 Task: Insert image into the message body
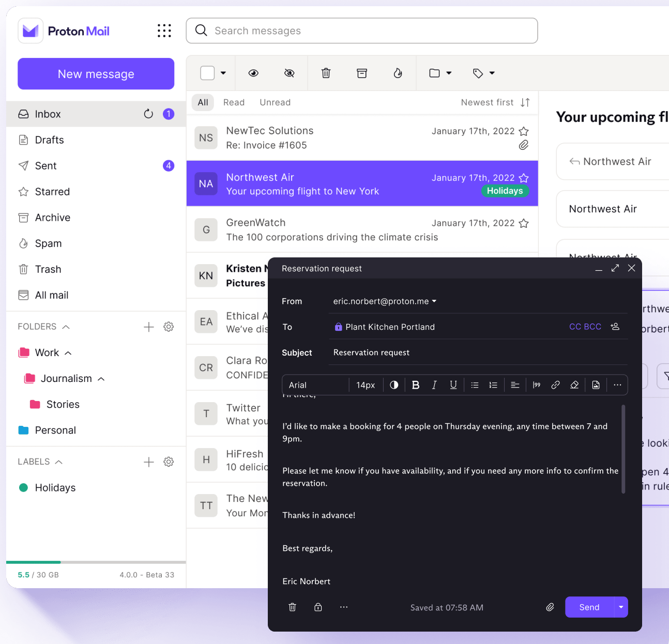click(x=596, y=385)
